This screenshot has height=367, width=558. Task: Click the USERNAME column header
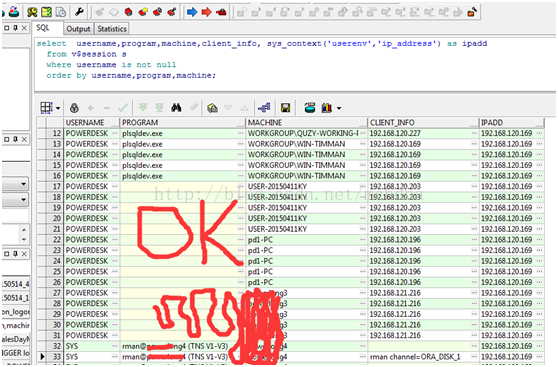(x=91, y=122)
